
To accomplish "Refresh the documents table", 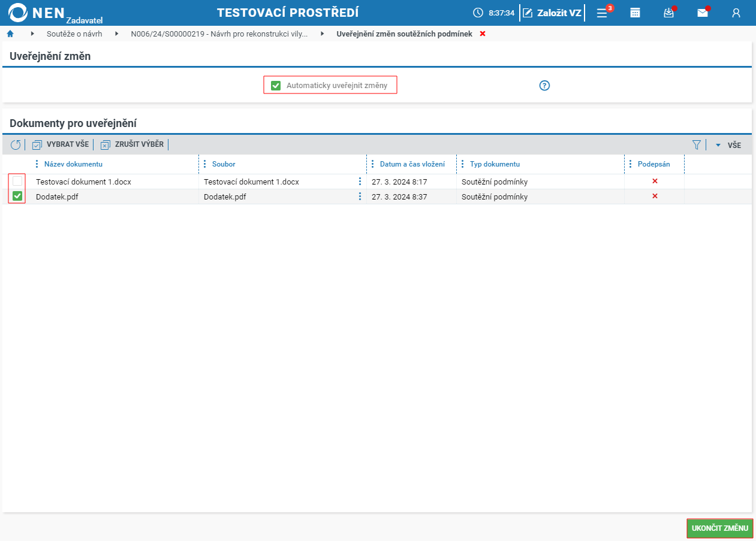I will [x=16, y=144].
